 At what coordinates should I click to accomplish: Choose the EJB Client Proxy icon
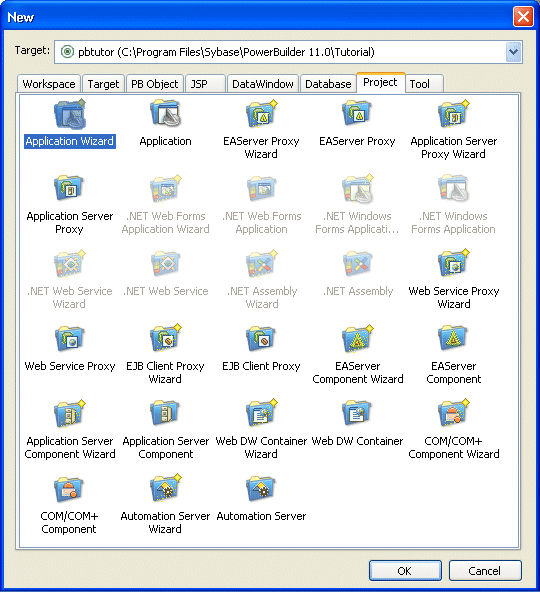point(261,338)
